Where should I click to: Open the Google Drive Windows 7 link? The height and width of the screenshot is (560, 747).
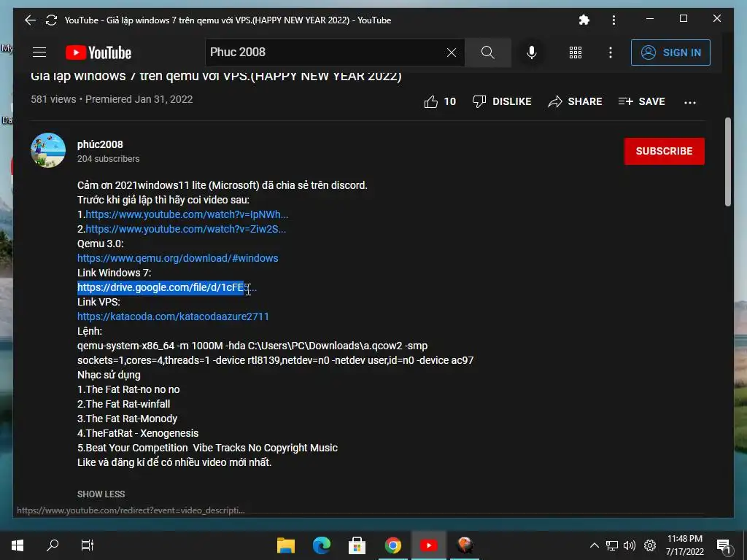point(167,287)
